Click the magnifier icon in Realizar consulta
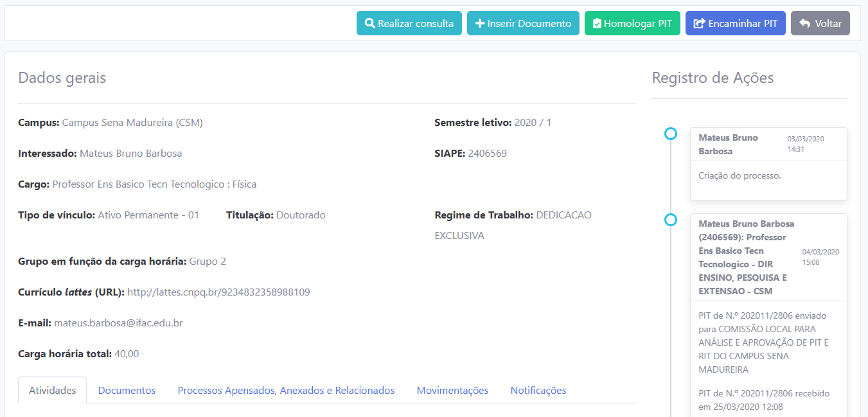 369,24
